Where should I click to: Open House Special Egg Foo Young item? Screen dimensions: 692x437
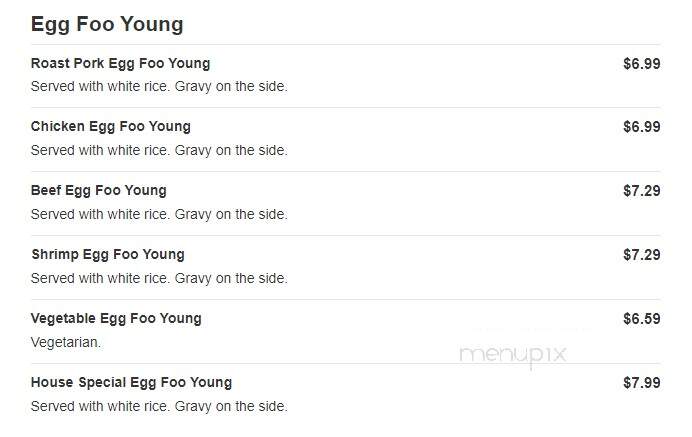point(132,383)
